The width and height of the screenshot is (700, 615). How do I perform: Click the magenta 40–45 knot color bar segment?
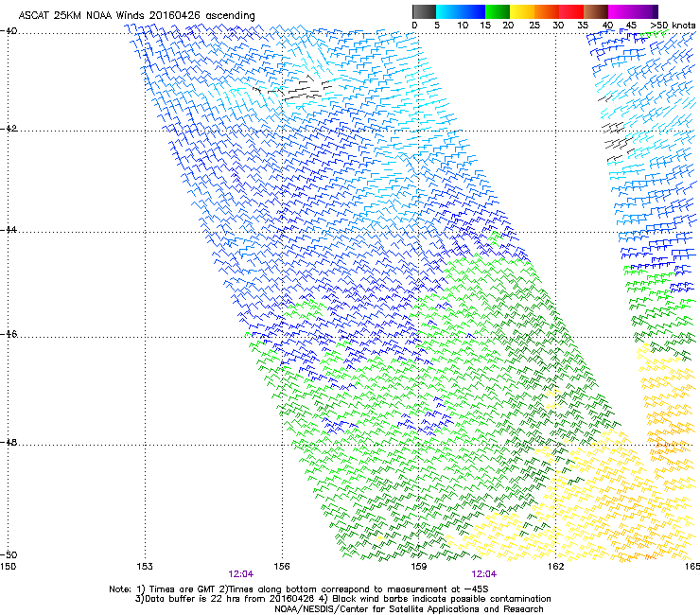coord(621,11)
